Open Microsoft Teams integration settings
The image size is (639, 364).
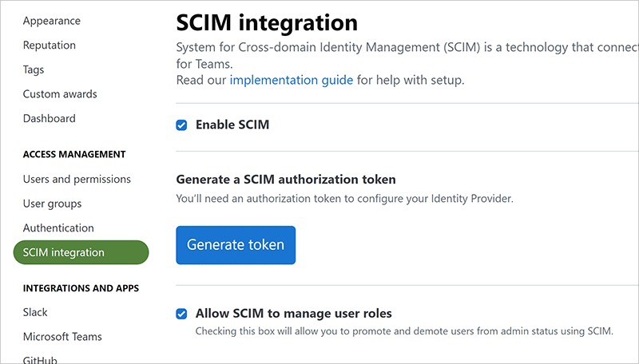coord(62,336)
